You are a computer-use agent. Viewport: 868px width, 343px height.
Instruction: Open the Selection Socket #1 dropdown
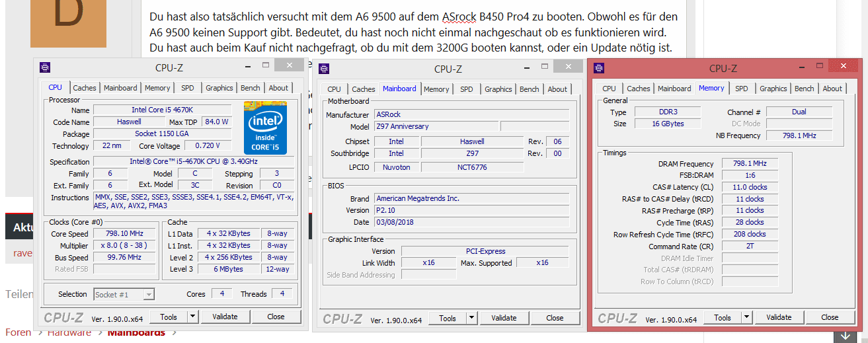pyautogui.click(x=124, y=294)
